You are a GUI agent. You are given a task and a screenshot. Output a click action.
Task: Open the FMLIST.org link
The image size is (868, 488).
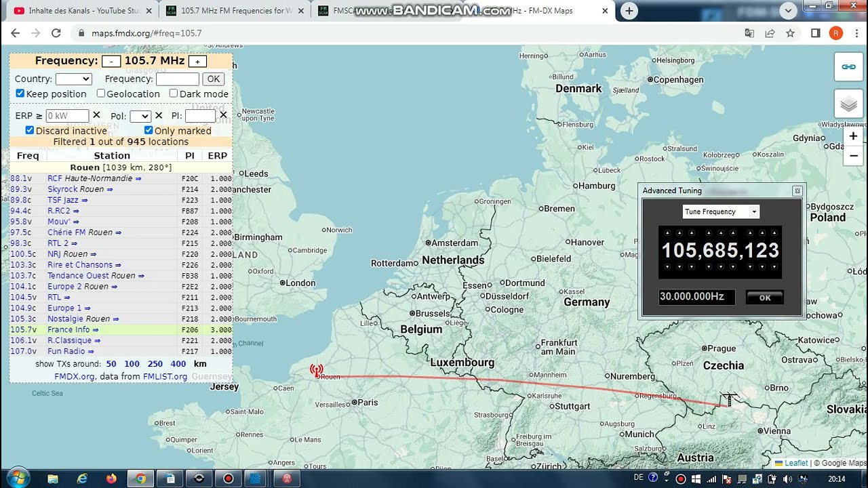[165, 376]
